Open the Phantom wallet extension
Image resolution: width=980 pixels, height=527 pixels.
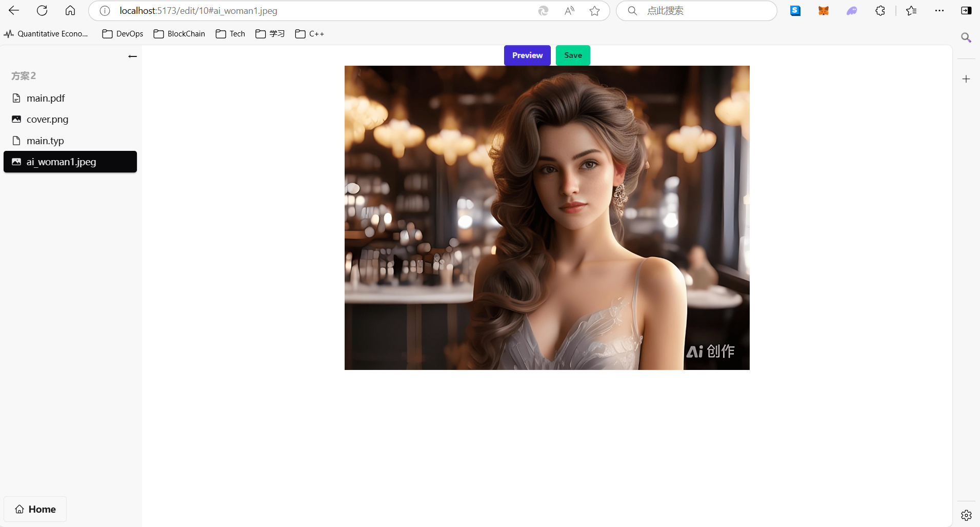coord(852,10)
